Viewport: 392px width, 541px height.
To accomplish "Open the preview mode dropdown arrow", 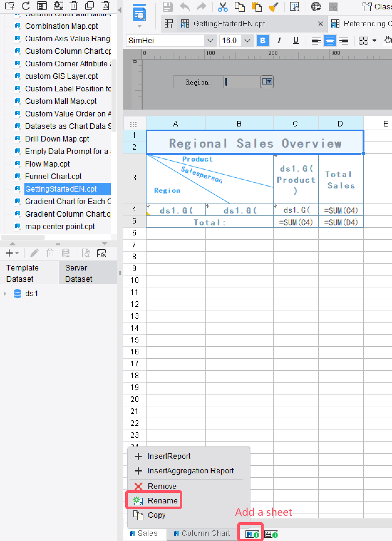I will pos(140,26).
